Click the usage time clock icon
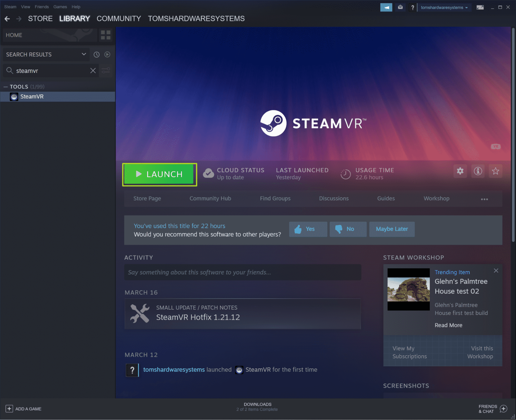Screen dimensions: 516x420 click(346, 174)
